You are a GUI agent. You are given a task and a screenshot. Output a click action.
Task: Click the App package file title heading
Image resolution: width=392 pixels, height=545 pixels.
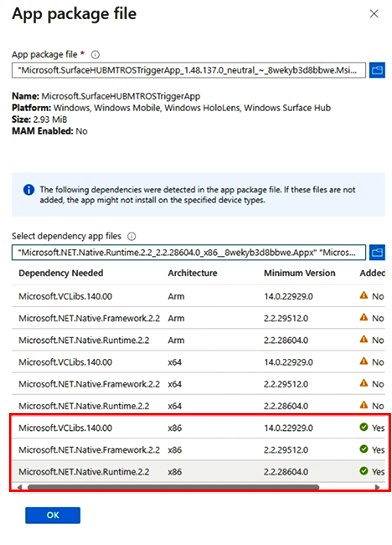coord(74,14)
